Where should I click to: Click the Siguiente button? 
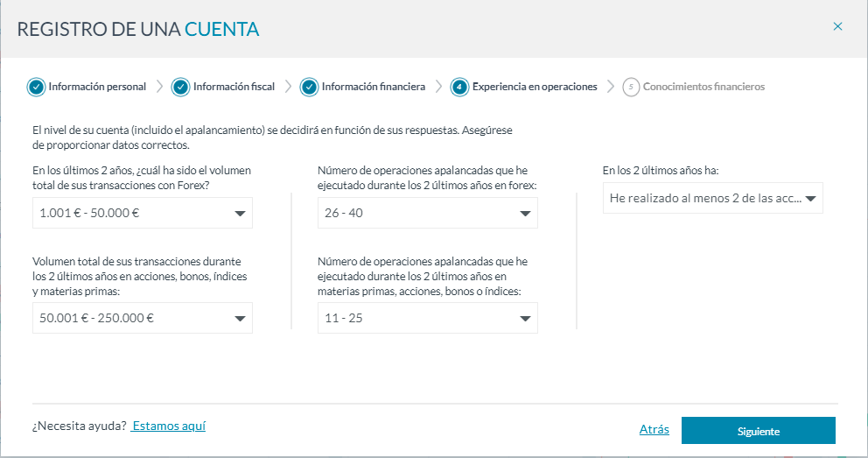(x=759, y=431)
